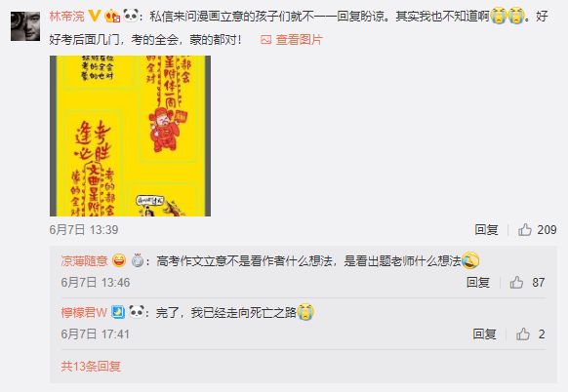Click the picture icon beside 查看图片
This screenshot has width=568, height=392.
point(265,39)
